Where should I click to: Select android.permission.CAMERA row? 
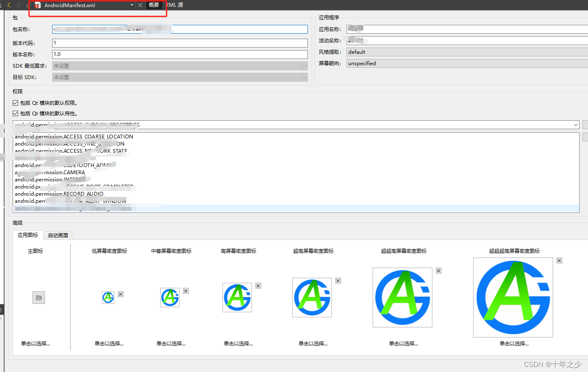pyautogui.click(x=297, y=172)
